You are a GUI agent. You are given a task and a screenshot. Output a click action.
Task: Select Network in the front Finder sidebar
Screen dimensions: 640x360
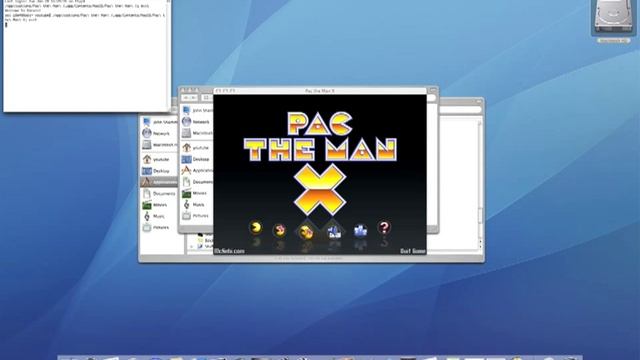click(x=196, y=122)
